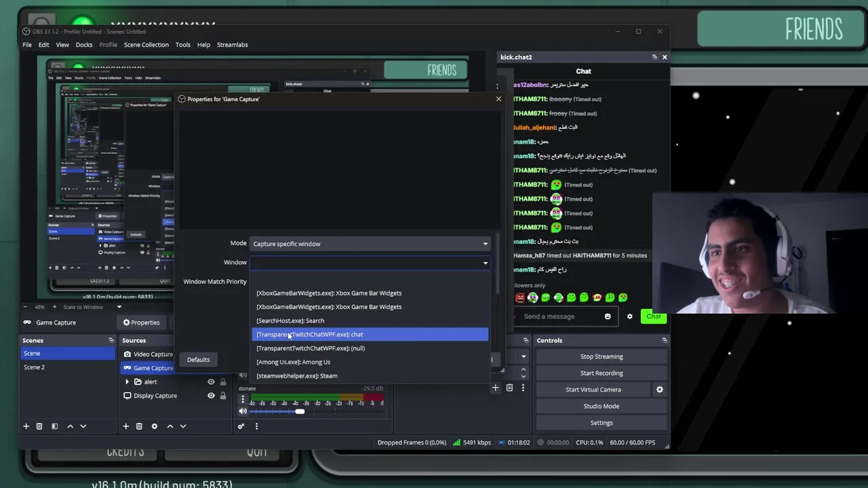
Task: Open the Window dropdown in properties
Action: coord(370,263)
